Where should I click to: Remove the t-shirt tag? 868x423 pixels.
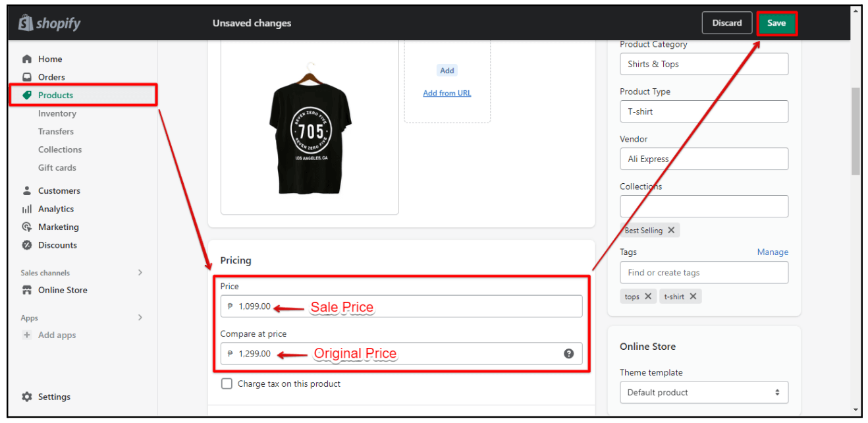click(x=693, y=296)
